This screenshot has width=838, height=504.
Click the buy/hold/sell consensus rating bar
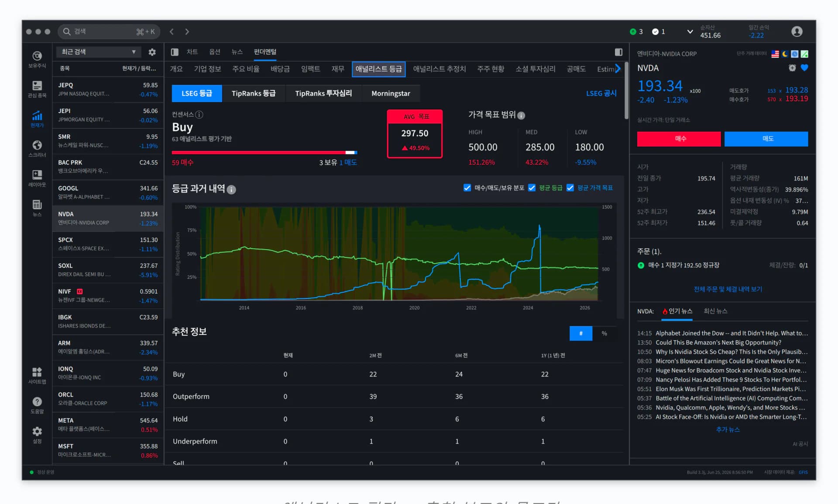(x=264, y=152)
